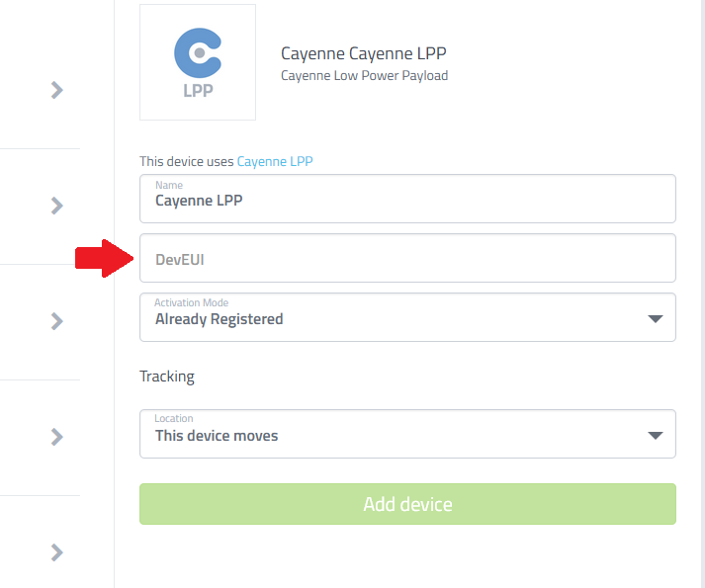
Task: Expand the bottom-most sidebar chevron
Action: pyautogui.click(x=56, y=552)
